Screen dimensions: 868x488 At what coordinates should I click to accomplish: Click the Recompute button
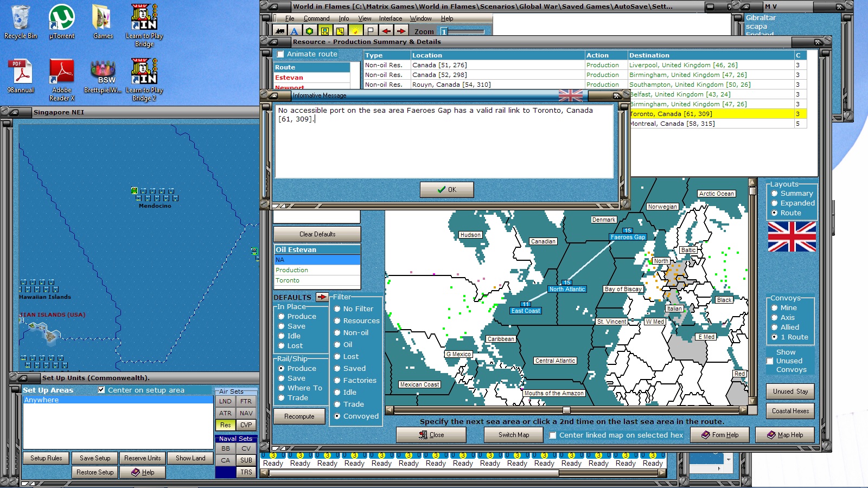(x=299, y=416)
